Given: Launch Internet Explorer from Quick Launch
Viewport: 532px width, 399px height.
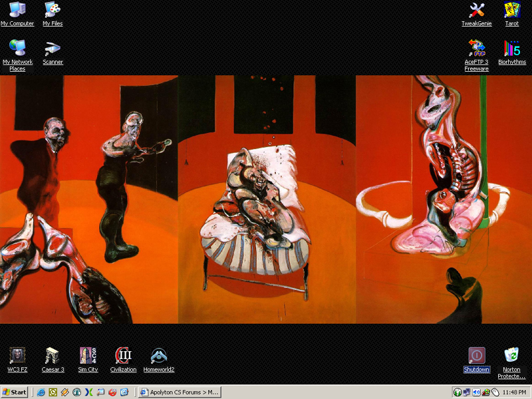Looking at the screenshot, I should tap(41, 392).
